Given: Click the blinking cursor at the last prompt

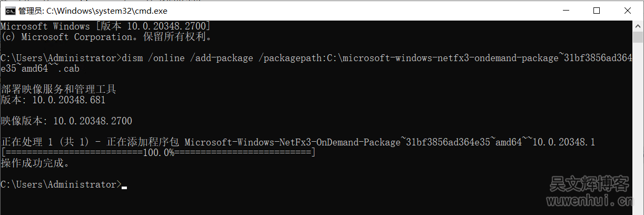Looking at the screenshot, I should (x=124, y=185).
